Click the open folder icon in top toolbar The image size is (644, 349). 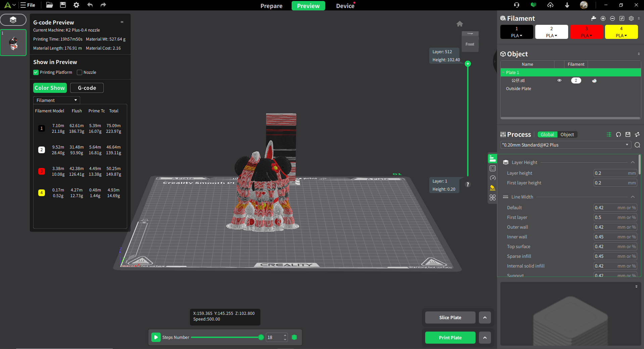point(50,5)
